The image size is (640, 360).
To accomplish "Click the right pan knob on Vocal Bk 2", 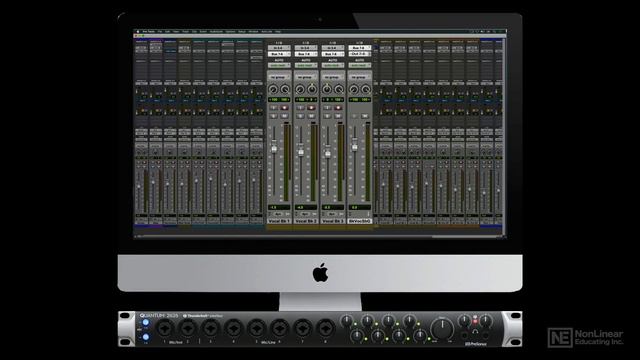I will coord(311,89).
